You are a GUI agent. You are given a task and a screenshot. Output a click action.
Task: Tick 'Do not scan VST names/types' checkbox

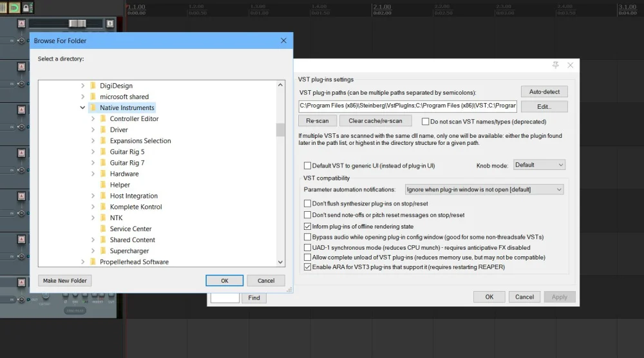tap(426, 122)
